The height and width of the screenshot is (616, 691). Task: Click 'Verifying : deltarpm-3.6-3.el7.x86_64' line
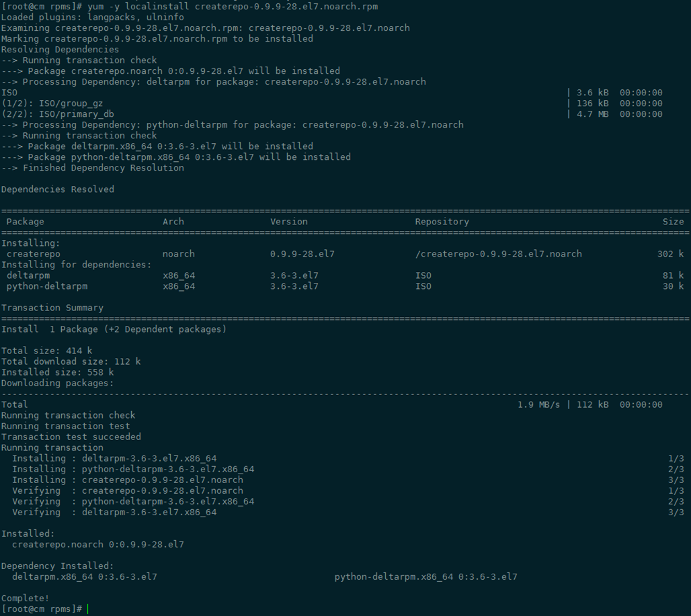(114, 513)
